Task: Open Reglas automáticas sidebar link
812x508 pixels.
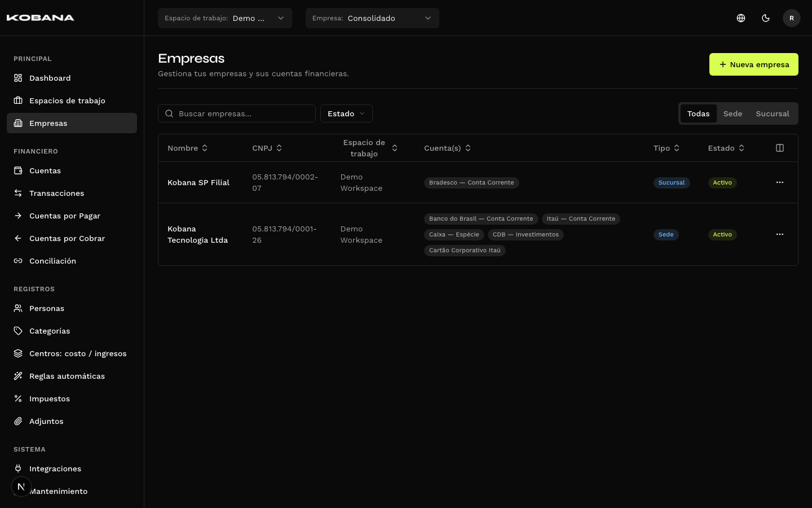Action: pyautogui.click(x=72, y=376)
